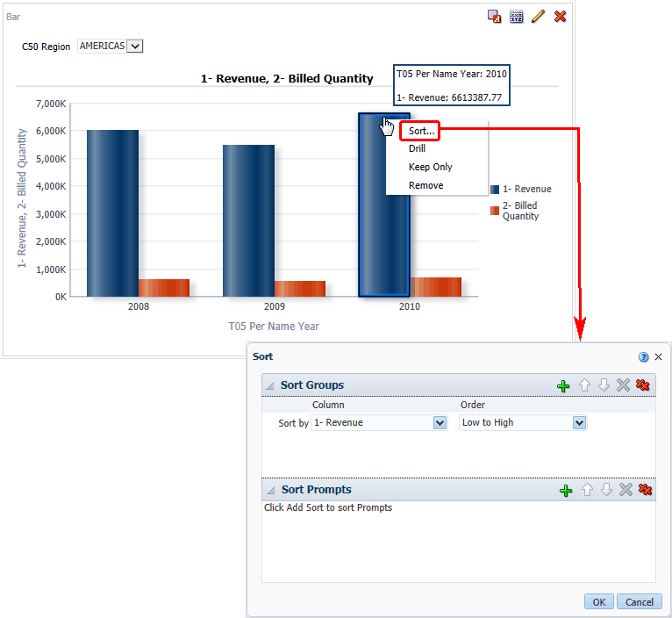Click the Bar view title text
This screenshot has height=618, width=672.
tap(13, 17)
